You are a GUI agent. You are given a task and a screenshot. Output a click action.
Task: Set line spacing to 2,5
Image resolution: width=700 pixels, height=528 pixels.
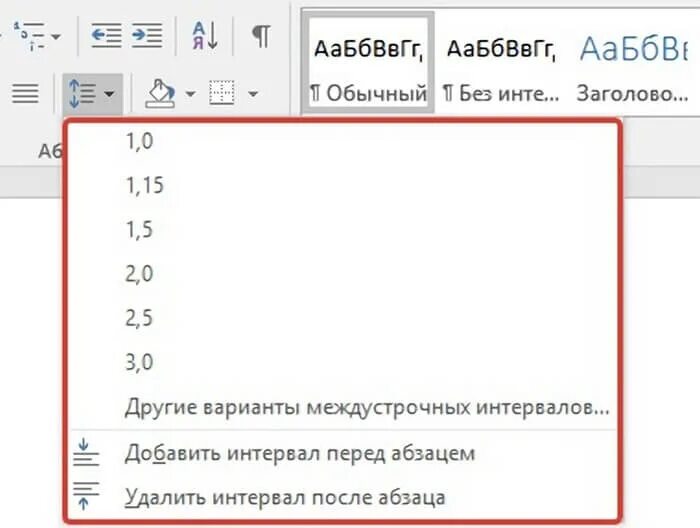tap(342, 318)
